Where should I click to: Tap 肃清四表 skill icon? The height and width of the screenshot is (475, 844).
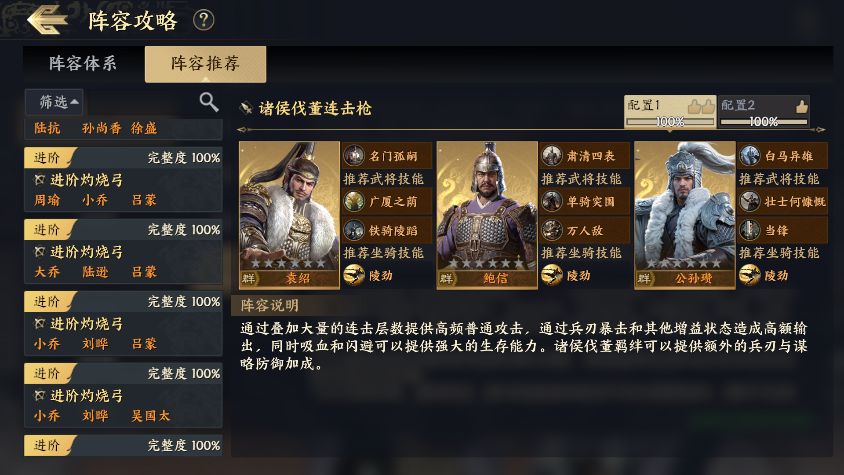[x=552, y=155]
